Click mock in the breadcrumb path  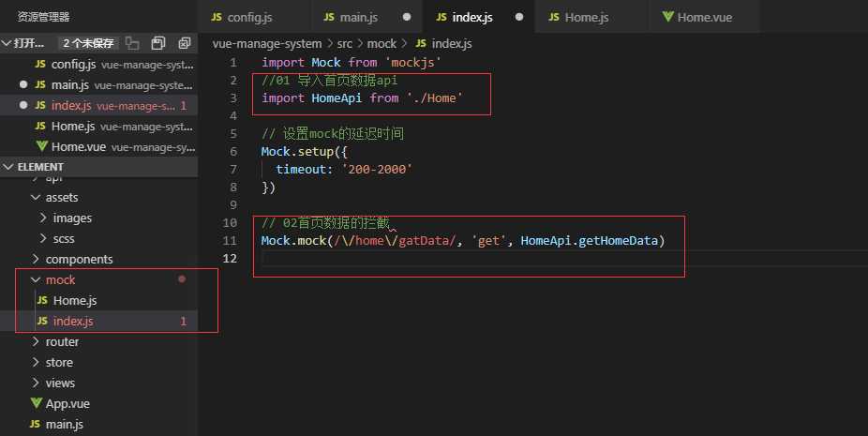tap(382, 43)
